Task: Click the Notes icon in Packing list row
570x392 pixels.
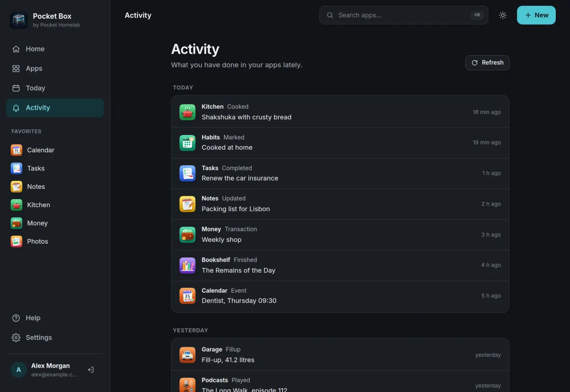Action: [x=187, y=204]
